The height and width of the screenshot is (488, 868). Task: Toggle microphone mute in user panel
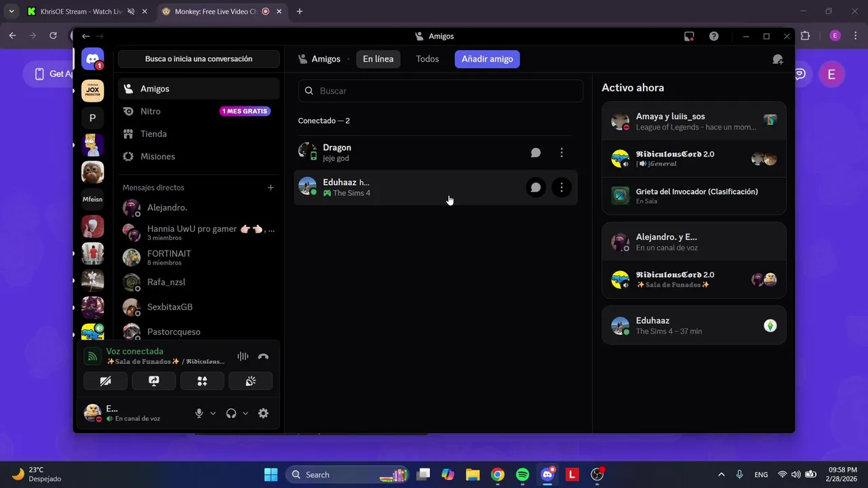199,413
